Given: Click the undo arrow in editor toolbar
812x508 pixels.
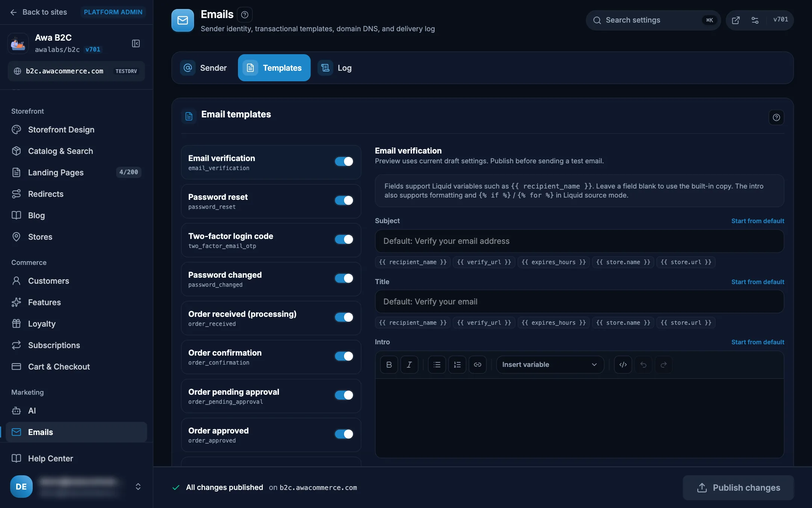Looking at the screenshot, I should click(x=643, y=365).
